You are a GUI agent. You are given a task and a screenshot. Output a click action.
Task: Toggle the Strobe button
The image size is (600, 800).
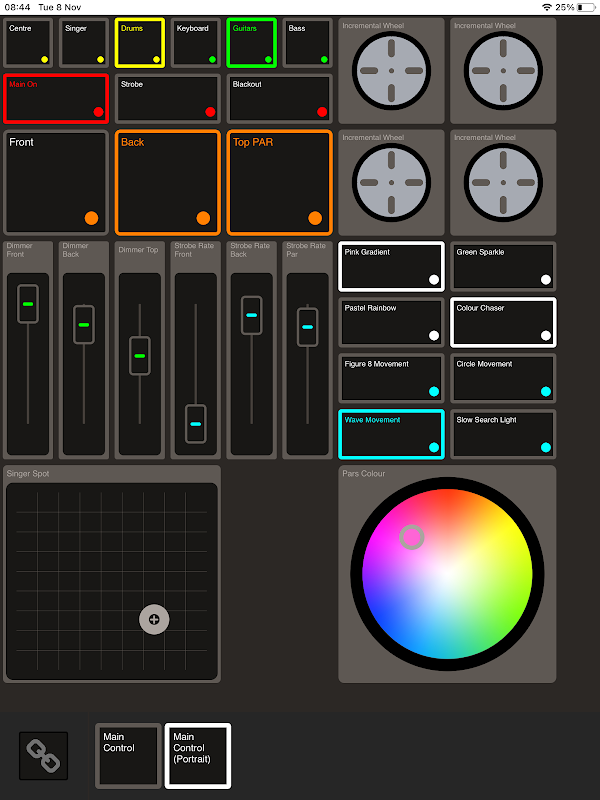pos(168,99)
